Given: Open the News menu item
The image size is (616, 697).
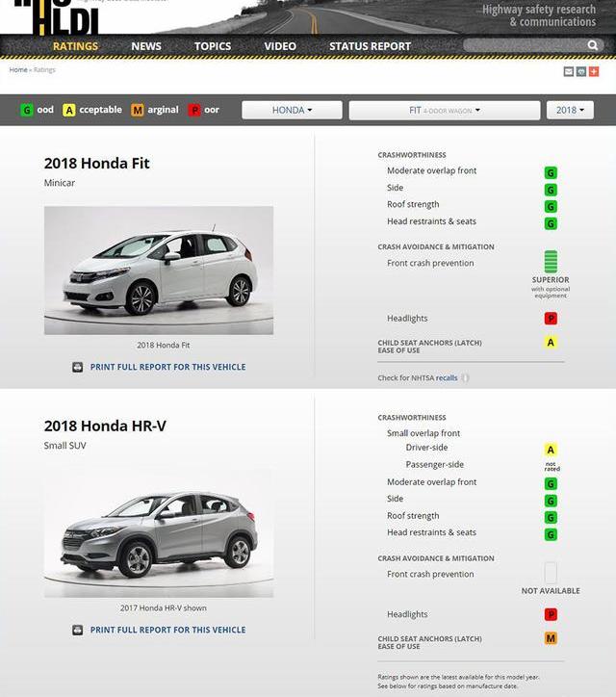Looking at the screenshot, I should click(x=146, y=46).
